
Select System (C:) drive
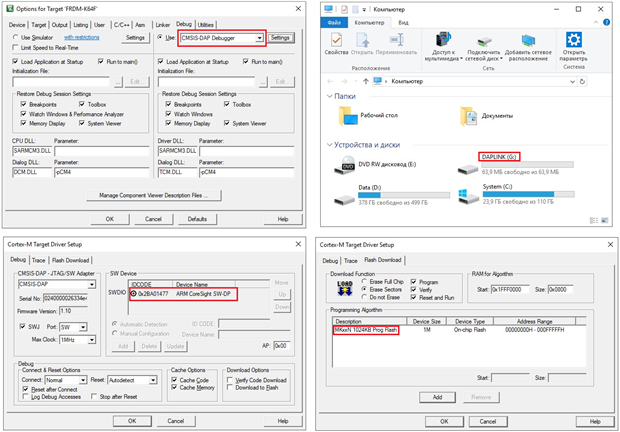[516, 194]
